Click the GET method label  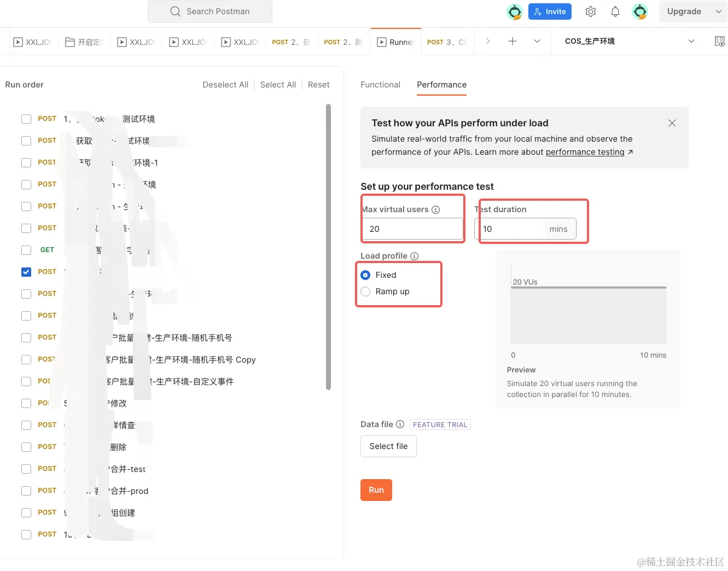tap(47, 250)
